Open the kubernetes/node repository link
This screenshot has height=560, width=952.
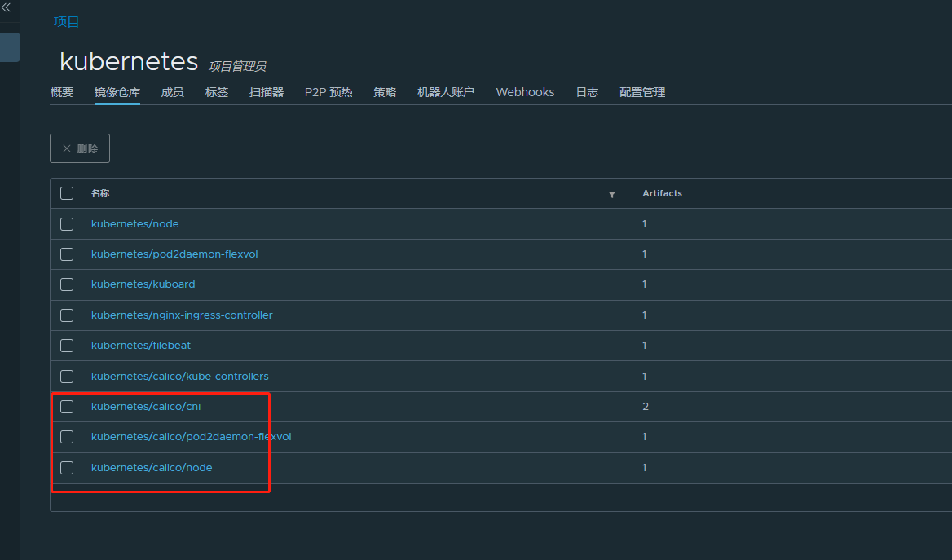pos(134,223)
